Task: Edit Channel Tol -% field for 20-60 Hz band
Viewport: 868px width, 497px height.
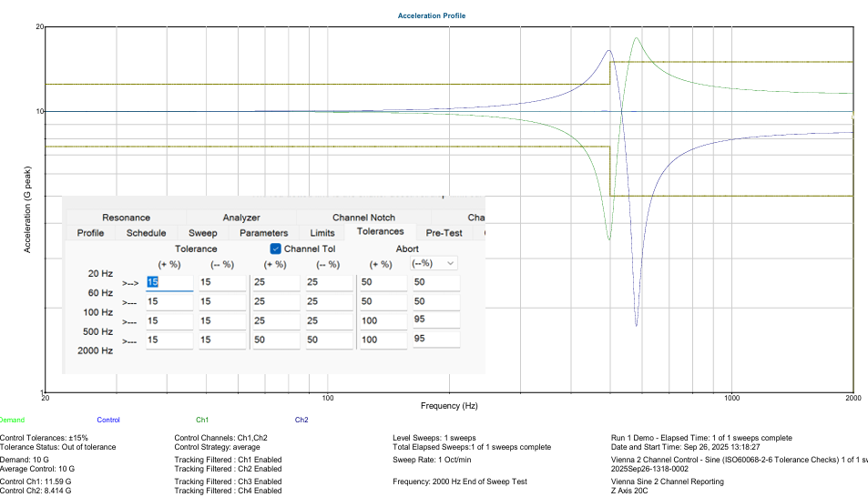Action: pos(330,282)
